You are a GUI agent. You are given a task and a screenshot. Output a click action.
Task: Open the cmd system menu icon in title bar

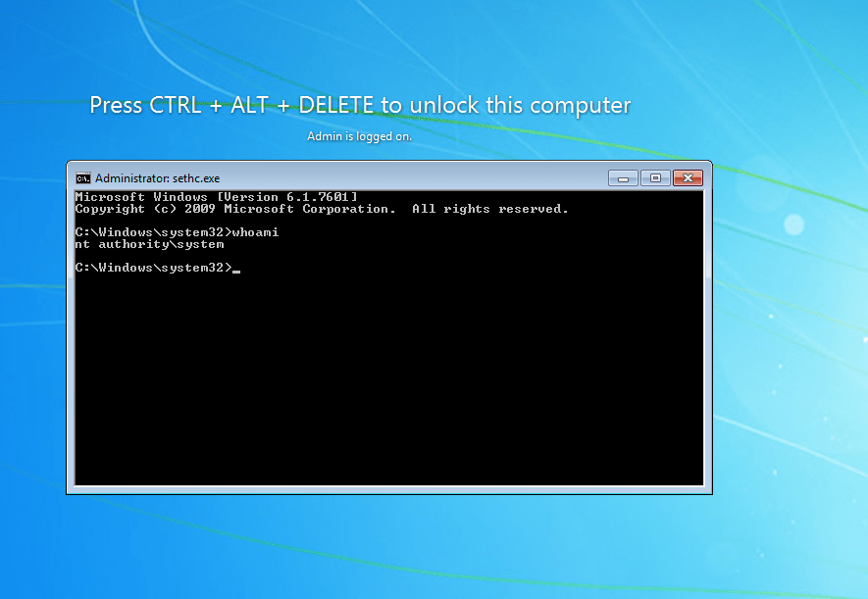[x=83, y=178]
